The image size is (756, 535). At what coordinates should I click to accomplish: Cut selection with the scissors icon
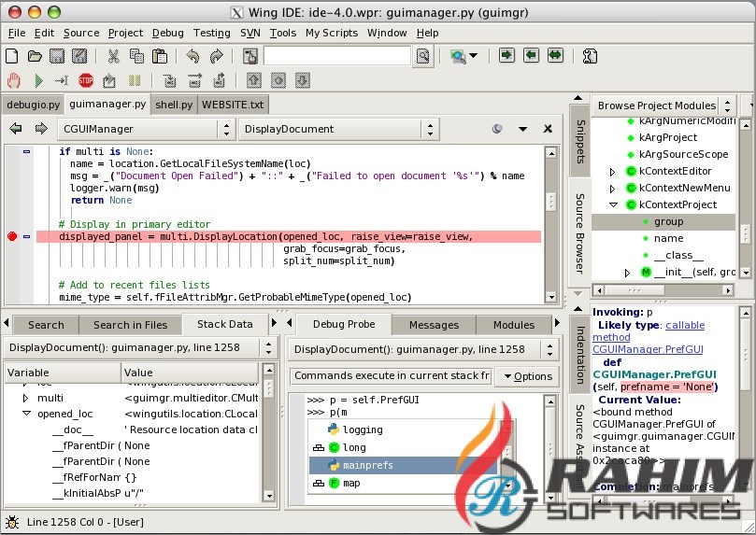[x=113, y=56]
